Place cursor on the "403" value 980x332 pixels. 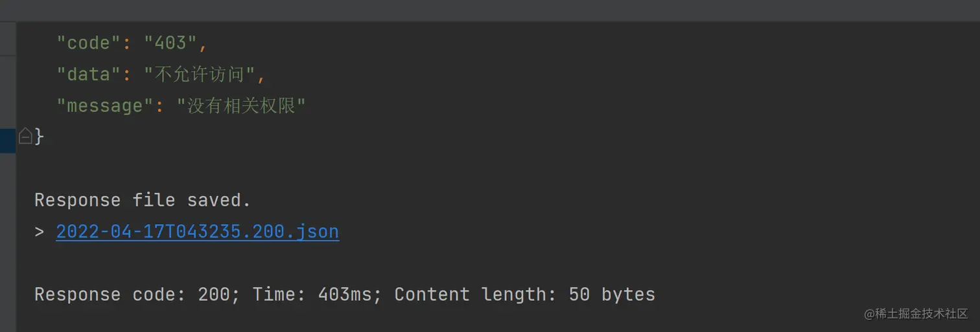pos(170,43)
